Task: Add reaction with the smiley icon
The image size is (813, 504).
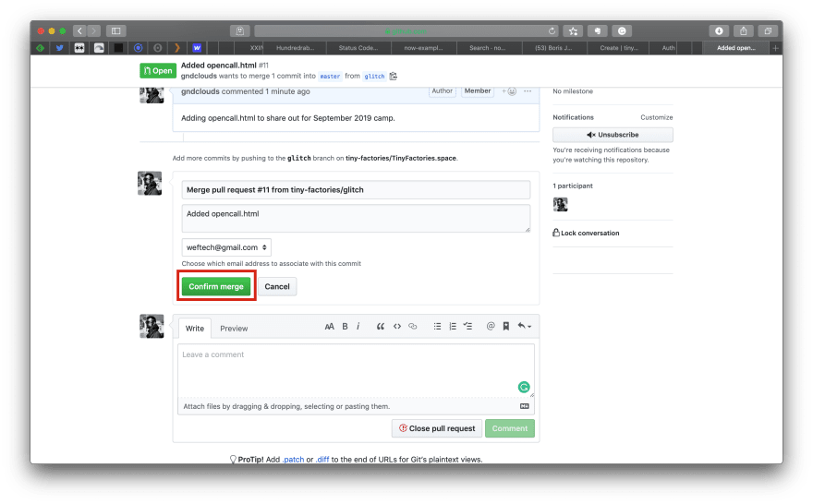Action: pos(509,91)
